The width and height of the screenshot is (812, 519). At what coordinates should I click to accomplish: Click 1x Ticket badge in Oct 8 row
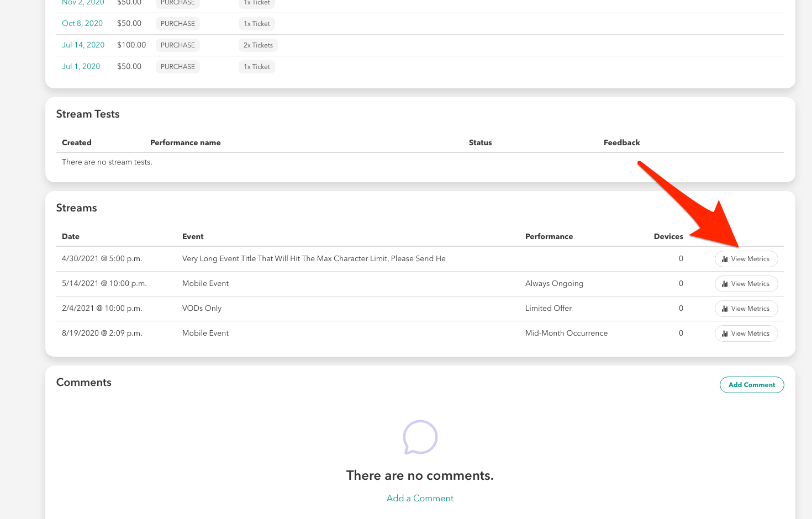[257, 24]
